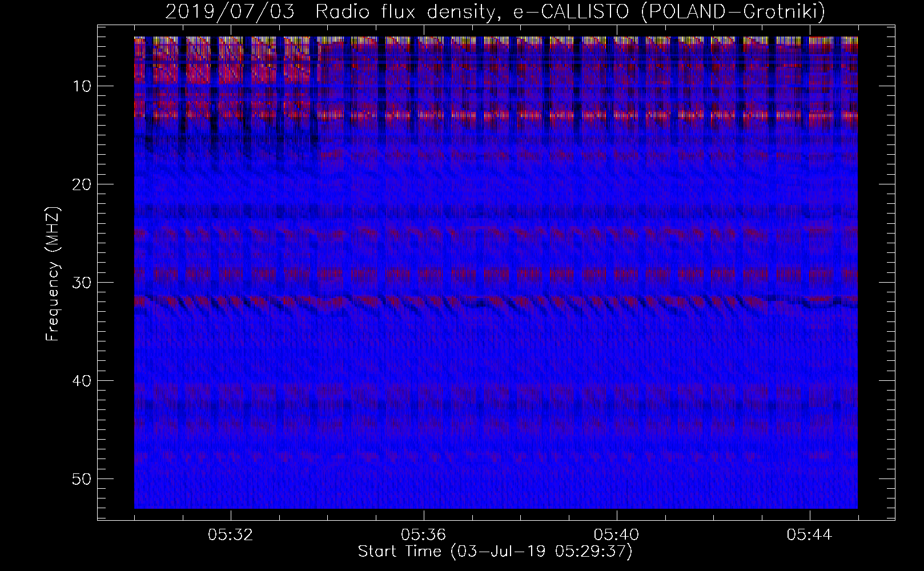Image resolution: width=924 pixels, height=571 pixels.
Task: Click the plot title 'Radio flux density, e-CALLISTO (POLAND-Grotniki)'
Action: 570,12
